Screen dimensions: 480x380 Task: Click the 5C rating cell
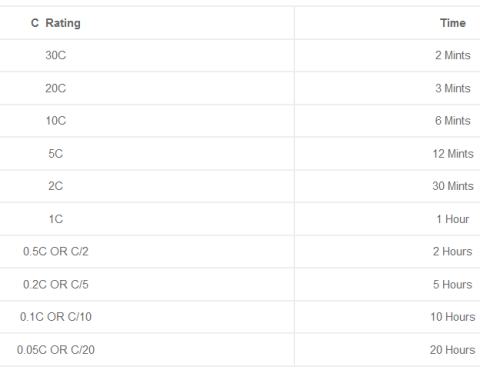click(x=56, y=154)
